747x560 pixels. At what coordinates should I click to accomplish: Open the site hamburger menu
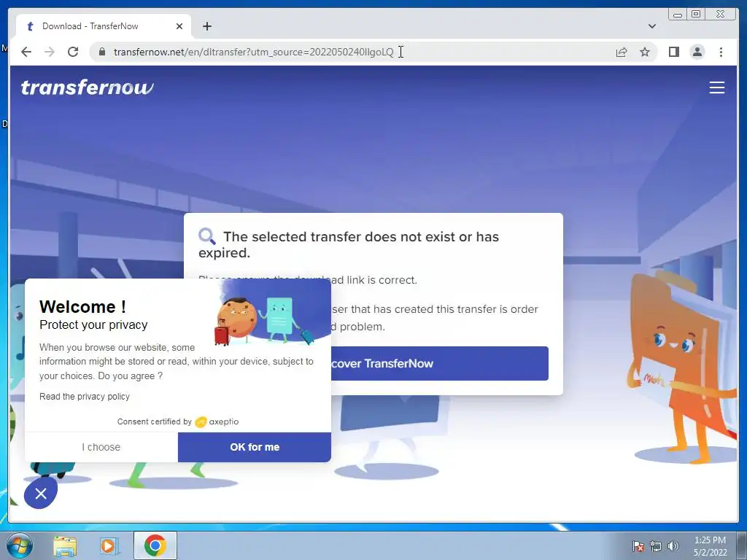tap(716, 87)
